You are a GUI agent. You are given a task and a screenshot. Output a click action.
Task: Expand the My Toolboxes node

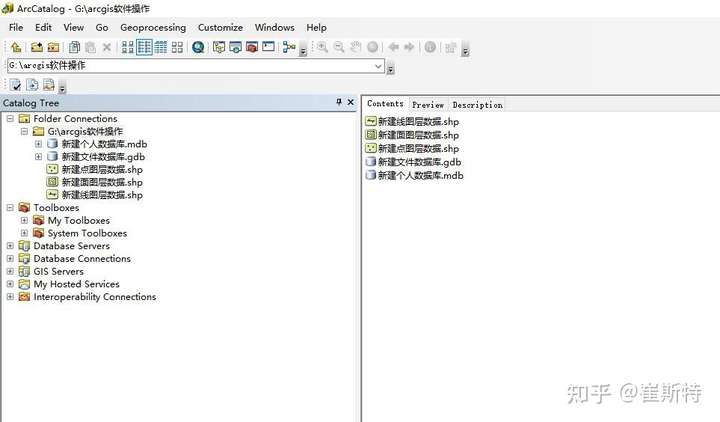(24, 220)
